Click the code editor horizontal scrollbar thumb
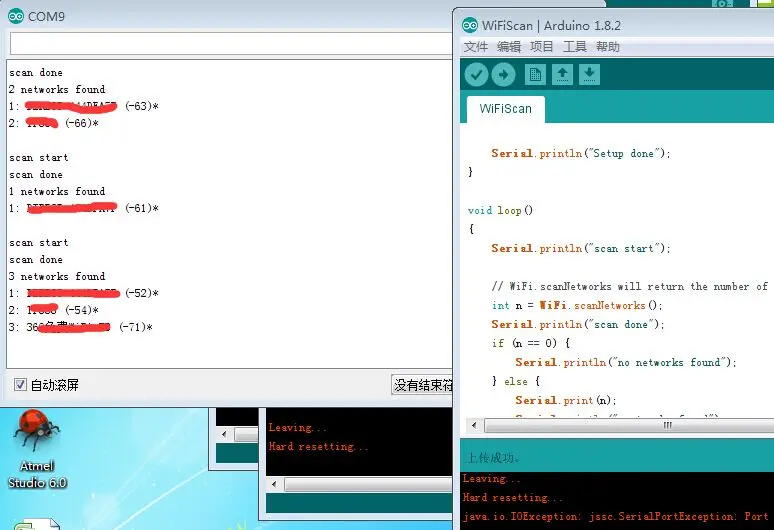This screenshot has height=530, width=774. (x=629, y=425)
